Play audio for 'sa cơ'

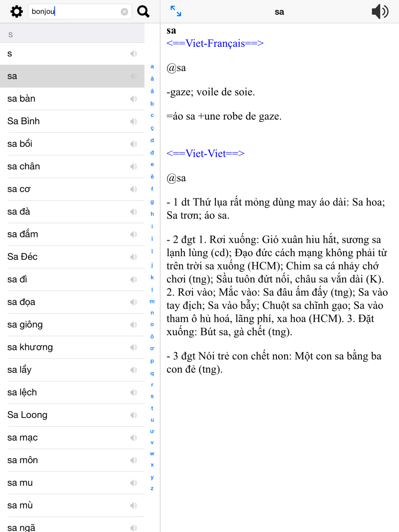[x=134, y=189]
